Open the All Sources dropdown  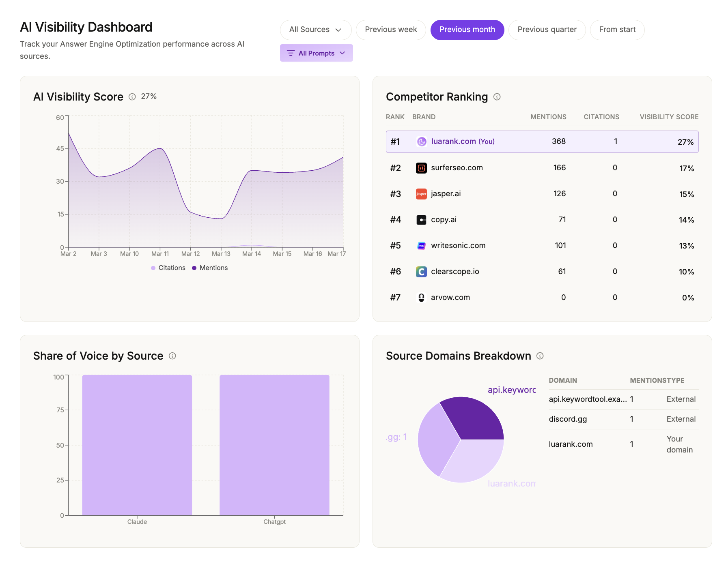click(316, 30)
